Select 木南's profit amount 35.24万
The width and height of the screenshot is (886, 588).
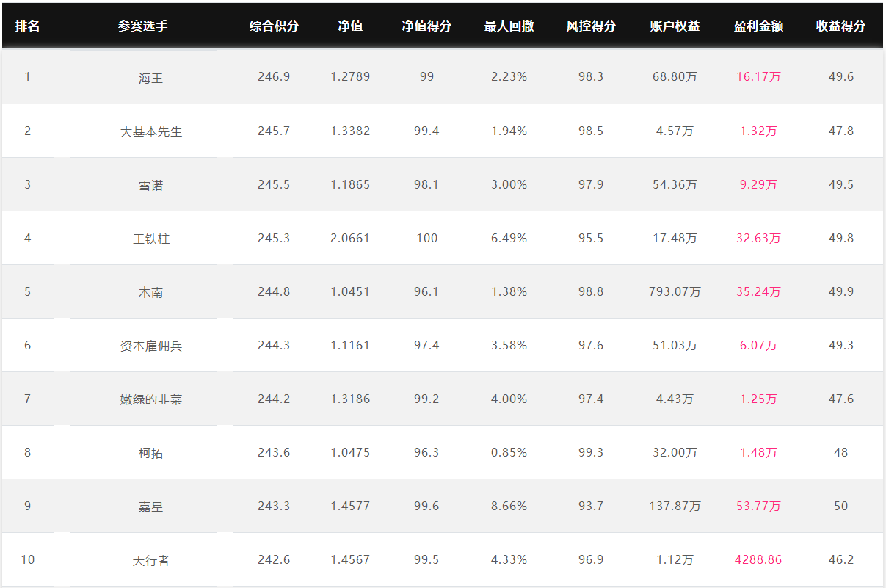coord(758,291)
